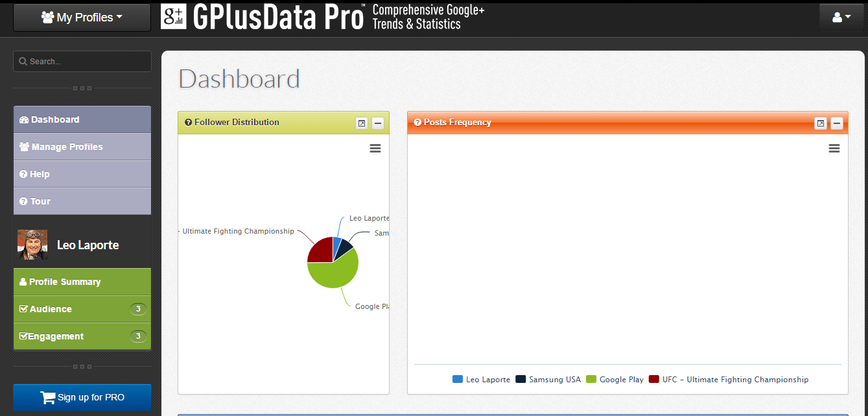The width and height of the screenshot is (868, 416).
Task: Open the user account menu
Action: pos(841,18)
